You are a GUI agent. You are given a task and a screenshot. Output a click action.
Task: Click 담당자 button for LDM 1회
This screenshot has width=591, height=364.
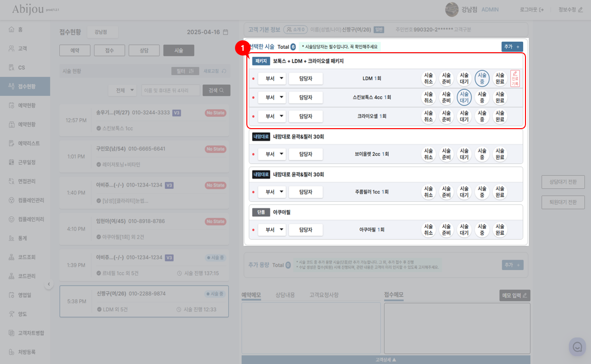[x=306, y=78]
